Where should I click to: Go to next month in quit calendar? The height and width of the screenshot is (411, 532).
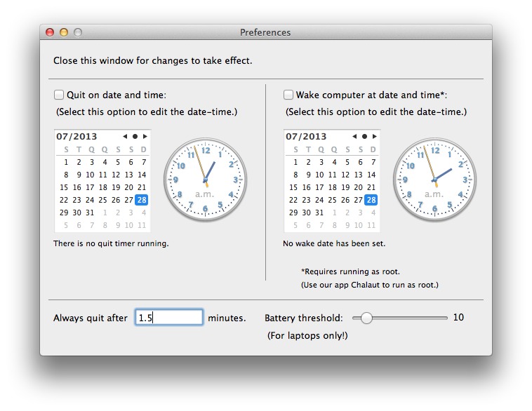[145, 136]
